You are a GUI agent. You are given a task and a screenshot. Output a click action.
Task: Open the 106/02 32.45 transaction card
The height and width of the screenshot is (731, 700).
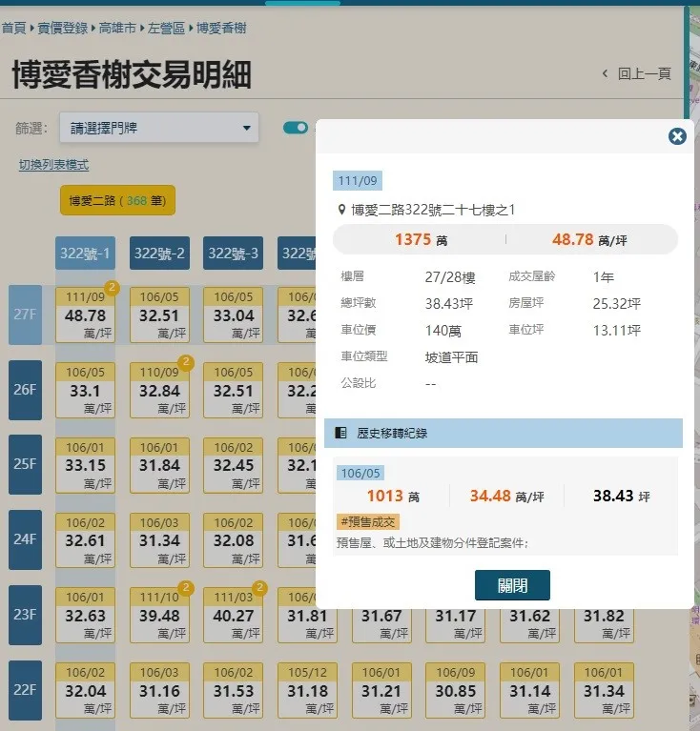tap(234, 465)
